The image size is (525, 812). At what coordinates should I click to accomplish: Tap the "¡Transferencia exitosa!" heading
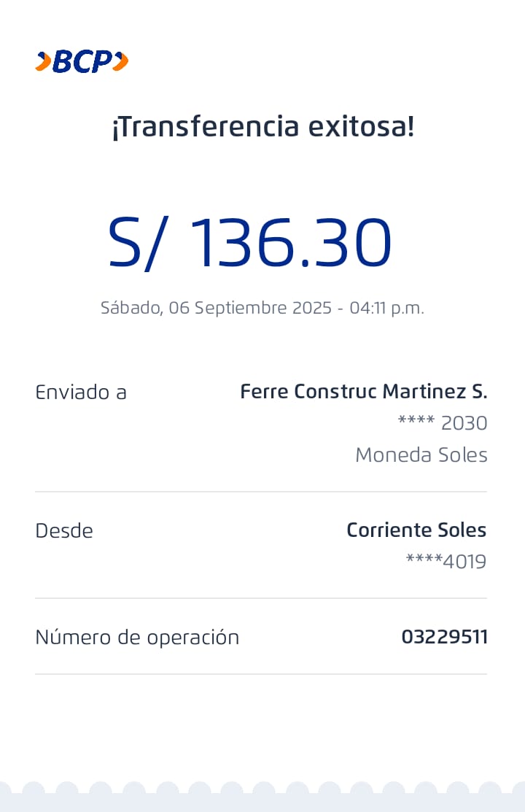coord(262,127)
